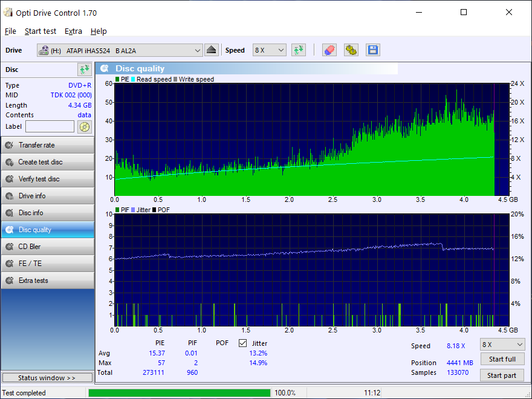
Task: Expand the Status window panel
Action: 47,378
